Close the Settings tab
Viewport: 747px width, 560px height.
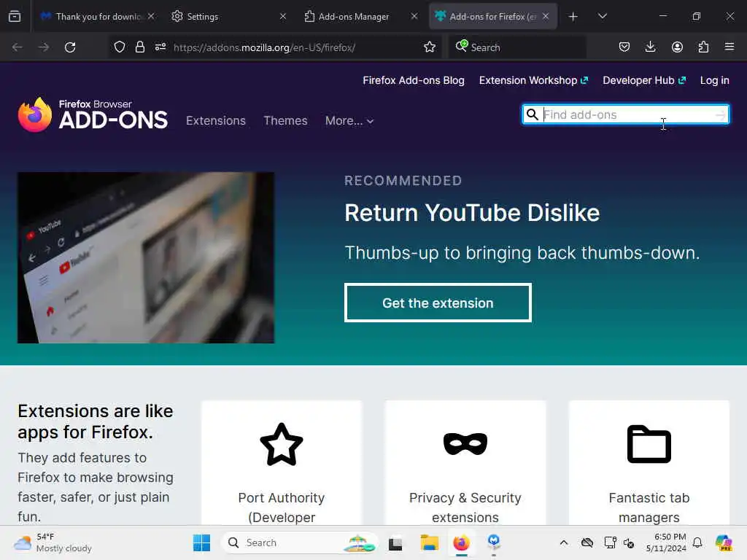[x=283, y=16]
